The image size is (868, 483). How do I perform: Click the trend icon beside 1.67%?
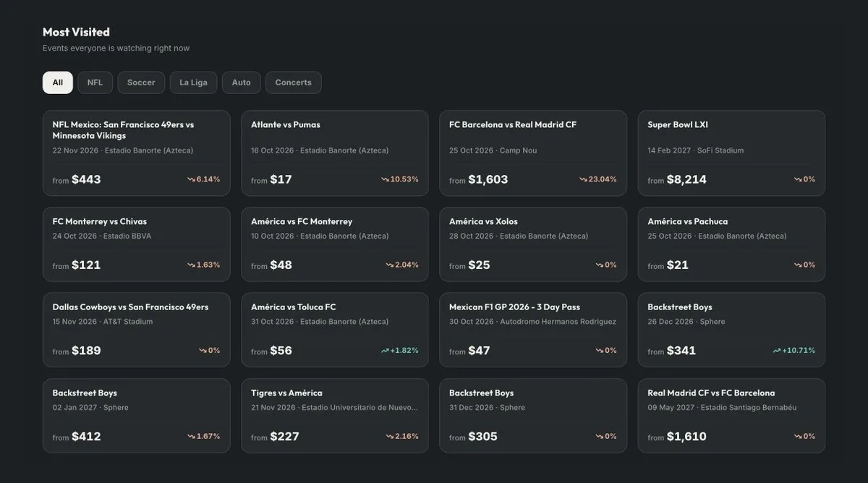(191, 436)
